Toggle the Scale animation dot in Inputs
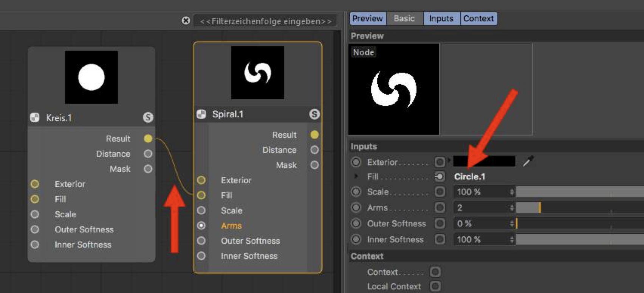The width and height of the screenshot is (644, 293). point(356,192)
